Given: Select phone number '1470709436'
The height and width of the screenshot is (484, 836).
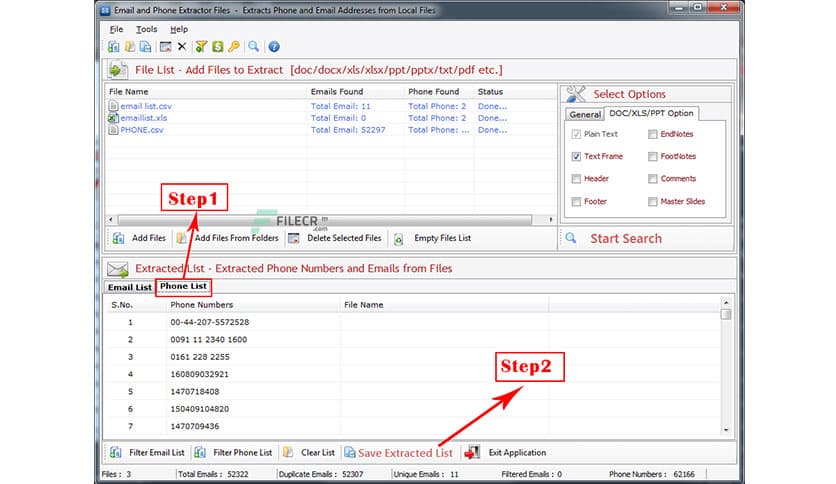Looking at the screenshot, I should 195,426.
